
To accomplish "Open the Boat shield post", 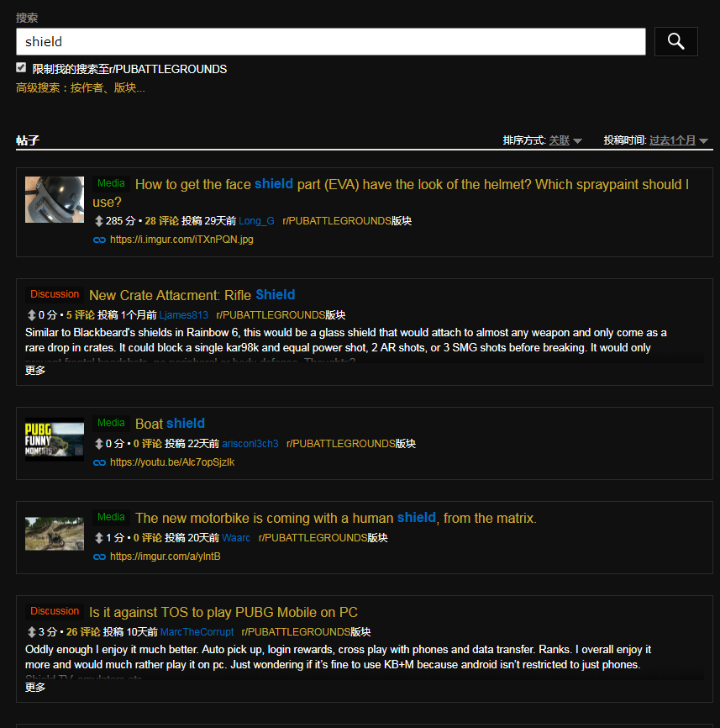I will (170, 424).
